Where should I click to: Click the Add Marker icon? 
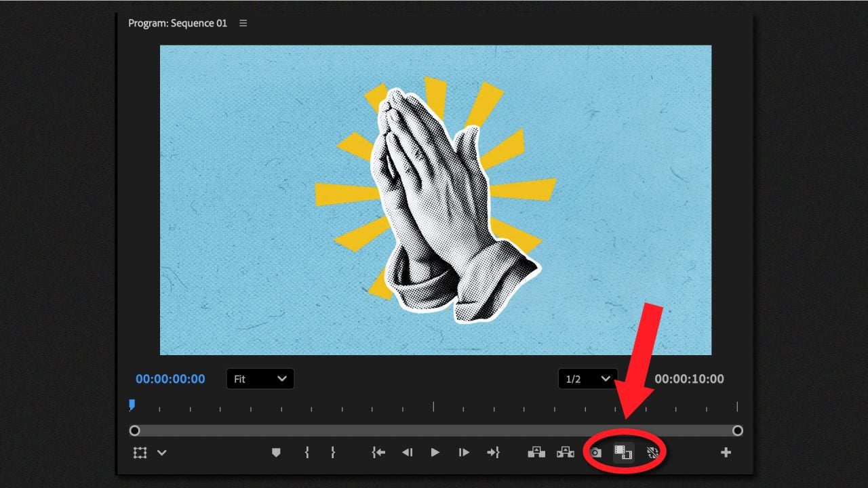click(x=276, y=452)
